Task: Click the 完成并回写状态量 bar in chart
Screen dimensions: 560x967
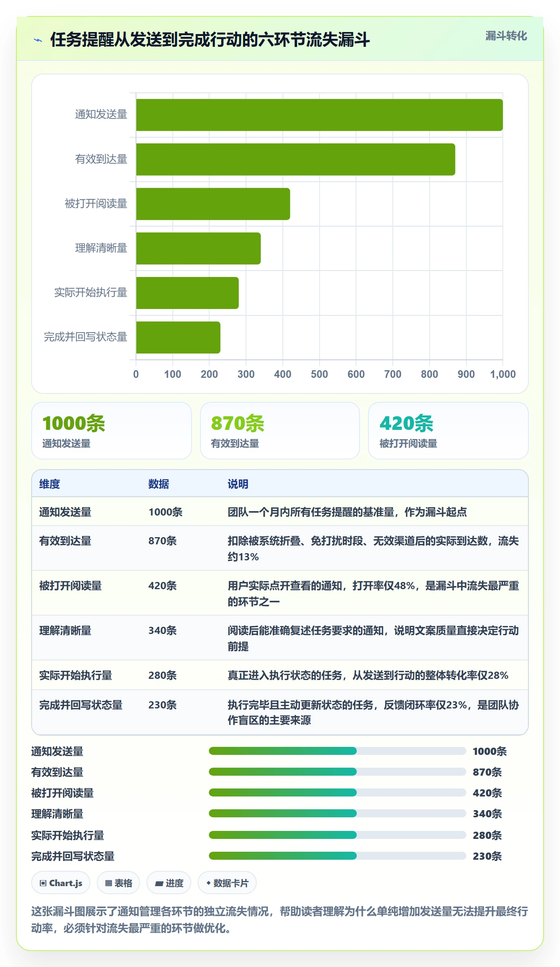Action: click(x=178, y=337)
